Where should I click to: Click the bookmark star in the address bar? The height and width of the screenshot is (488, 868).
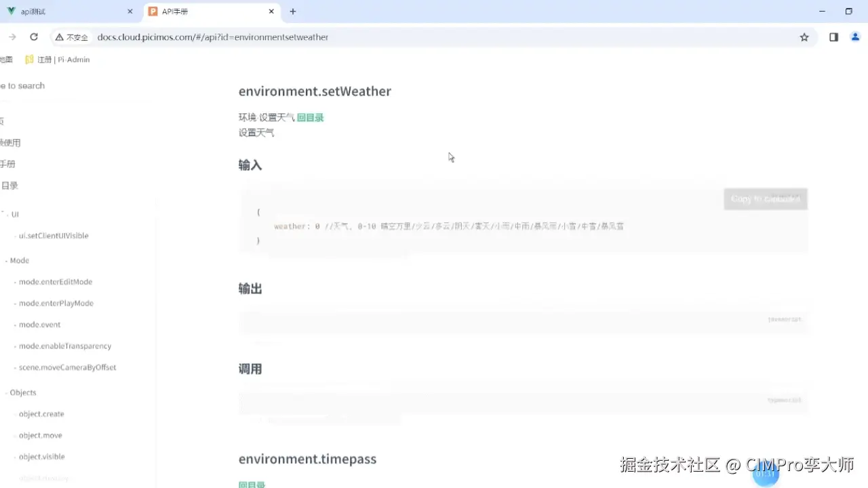pos(804,37)
